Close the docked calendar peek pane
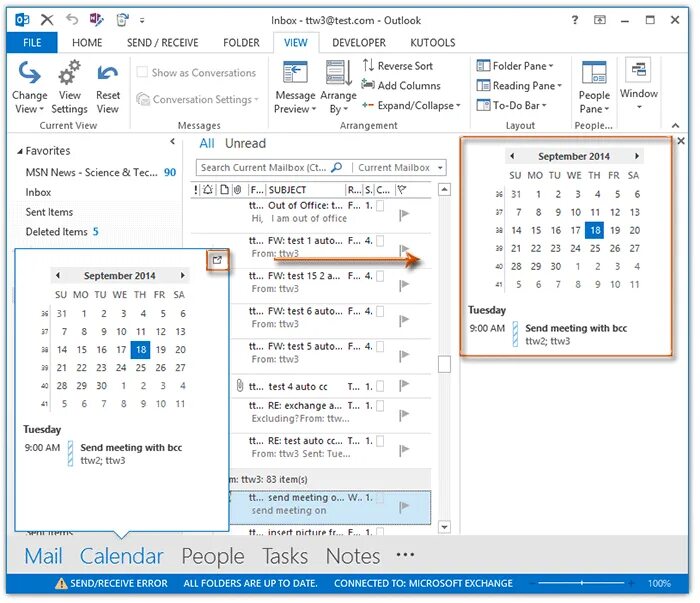 pyautogui.click(x=681, y=141)
